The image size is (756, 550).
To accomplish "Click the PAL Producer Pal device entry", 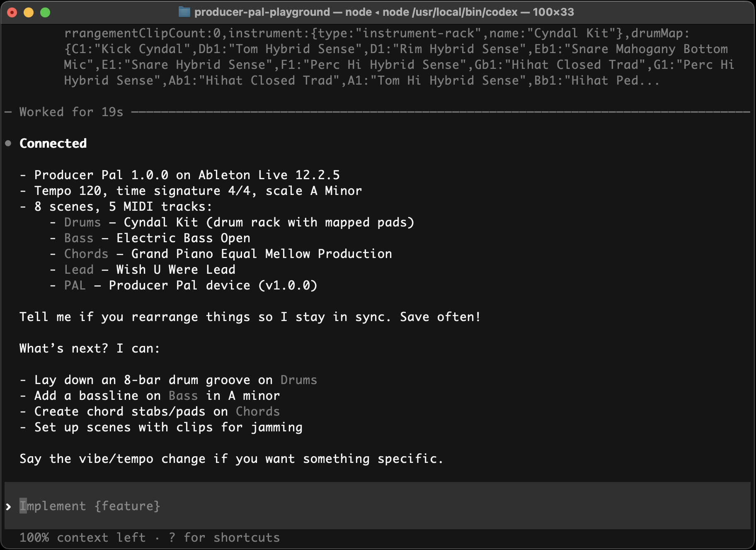I will 75,285.
